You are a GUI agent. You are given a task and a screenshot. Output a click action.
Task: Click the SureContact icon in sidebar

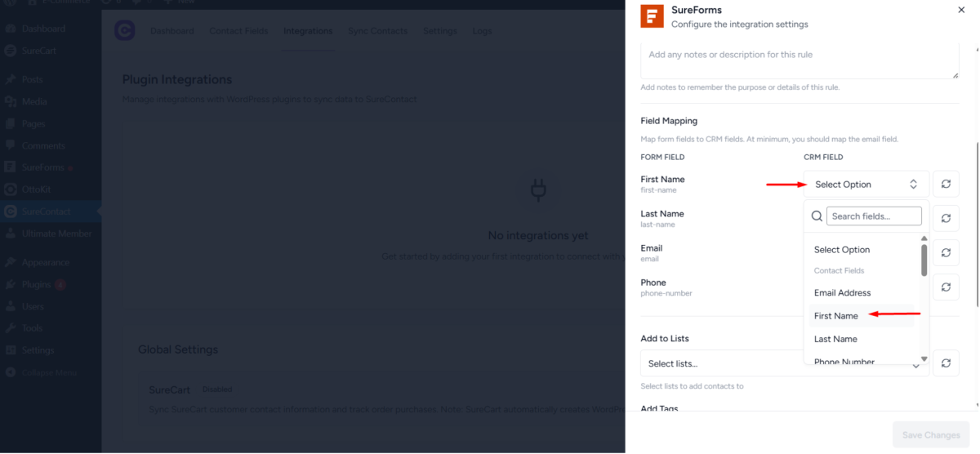(10, 211)
